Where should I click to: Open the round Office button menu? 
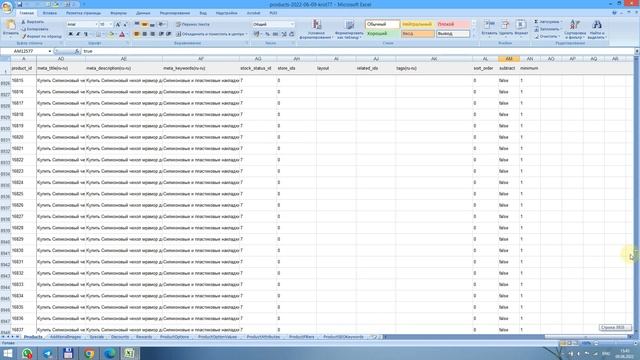7,7
